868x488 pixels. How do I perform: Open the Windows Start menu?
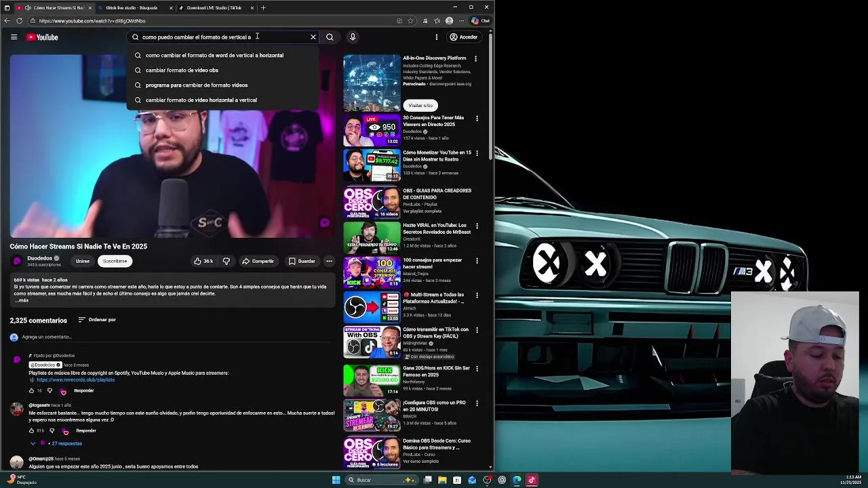pyautogui.click(x=336, y=480)
